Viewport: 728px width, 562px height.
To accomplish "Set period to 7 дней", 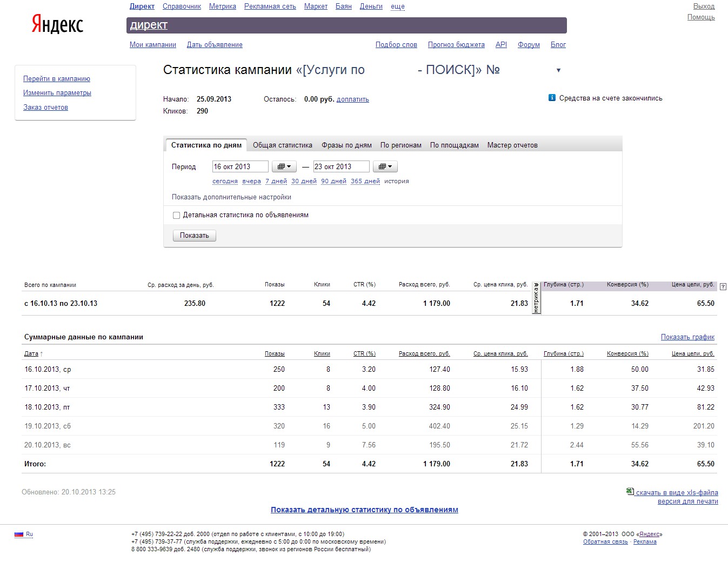I will point(276,181).
